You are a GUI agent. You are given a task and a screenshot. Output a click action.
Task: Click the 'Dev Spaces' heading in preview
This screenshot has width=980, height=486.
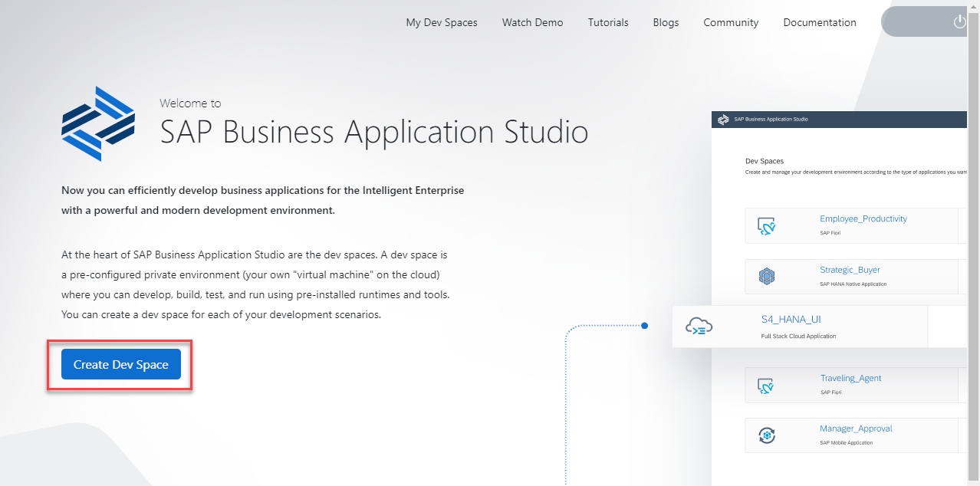tap(765, 162)
